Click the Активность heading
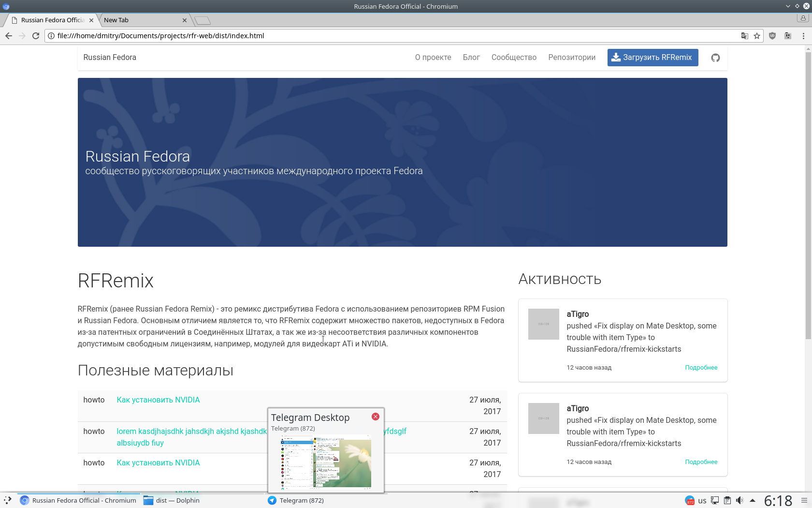The image size is (812, 508). tap(560, 279)
